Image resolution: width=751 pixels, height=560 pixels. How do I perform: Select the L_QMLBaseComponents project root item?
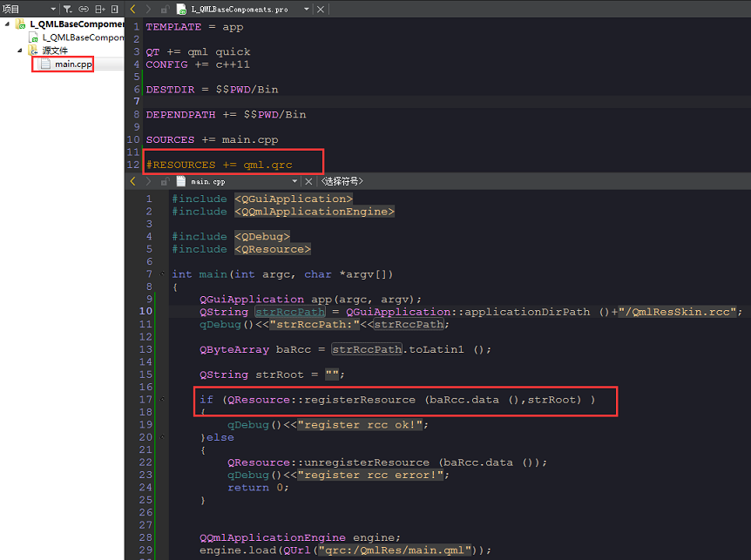[77, 24]
